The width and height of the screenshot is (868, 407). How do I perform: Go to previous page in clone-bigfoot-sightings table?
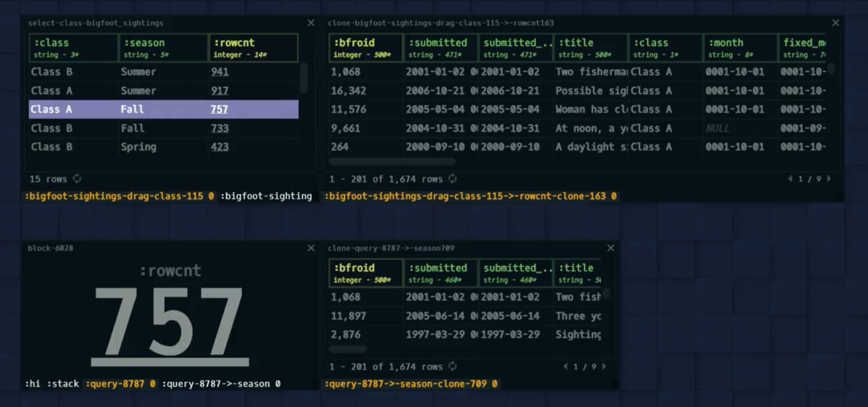click(x=790, y=179)
